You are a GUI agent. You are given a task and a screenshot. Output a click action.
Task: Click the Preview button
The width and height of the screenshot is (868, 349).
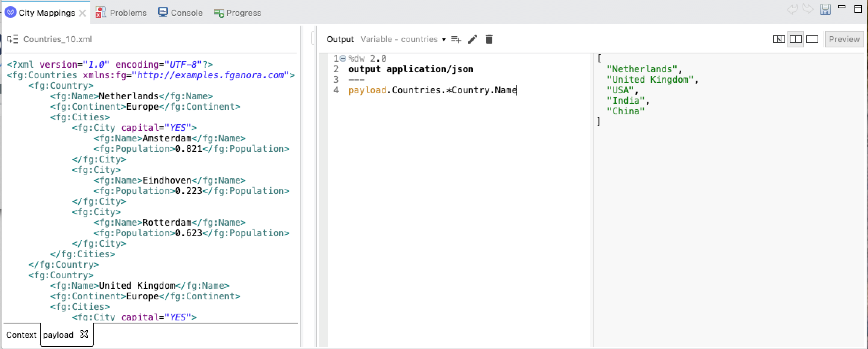pos(844,39)
